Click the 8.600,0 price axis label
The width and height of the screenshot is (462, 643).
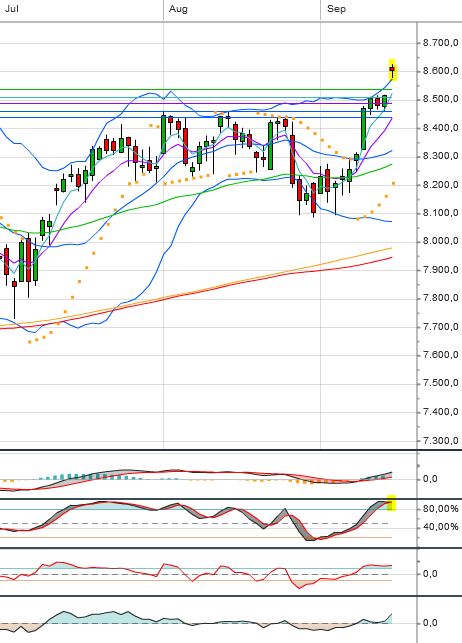(x=440, y=71)
